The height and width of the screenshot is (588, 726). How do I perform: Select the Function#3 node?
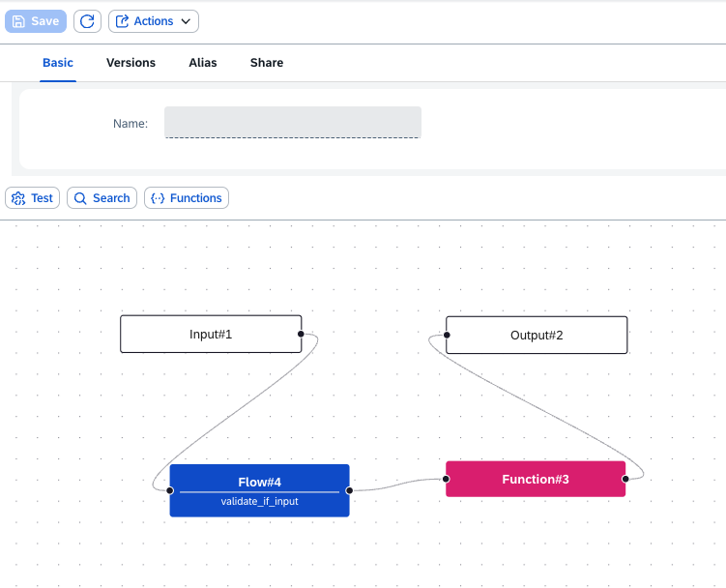coord(536,479)
